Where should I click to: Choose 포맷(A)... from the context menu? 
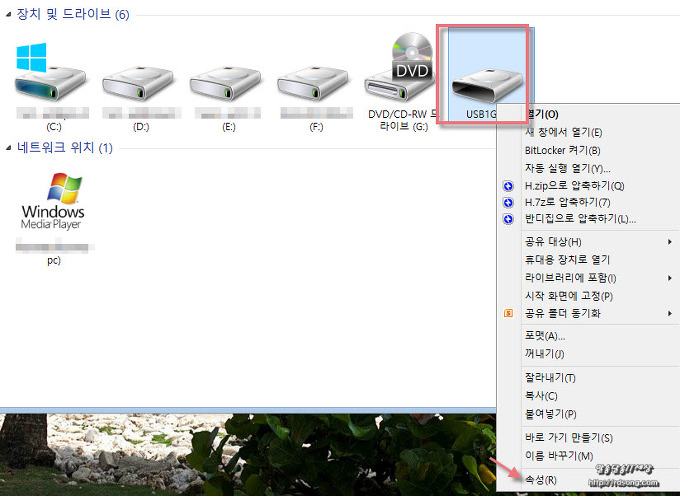pos(545,336)
